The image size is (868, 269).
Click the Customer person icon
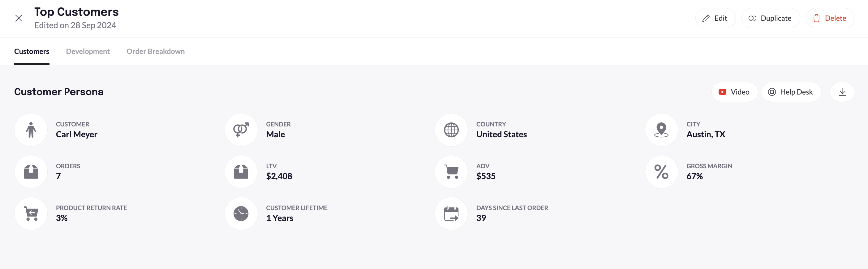[x=31, y=130]
